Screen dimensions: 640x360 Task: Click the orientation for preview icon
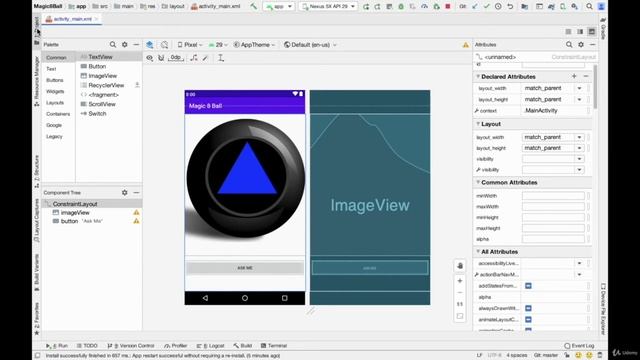point(164,45)
